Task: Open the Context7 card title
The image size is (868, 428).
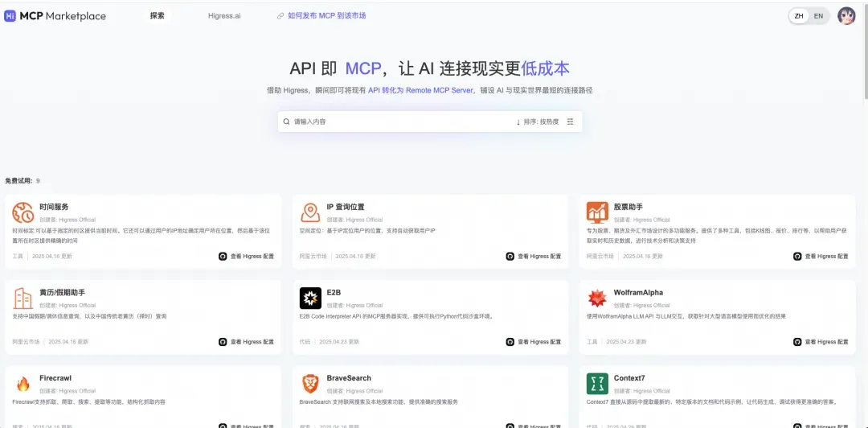Action: click(629, 378)
